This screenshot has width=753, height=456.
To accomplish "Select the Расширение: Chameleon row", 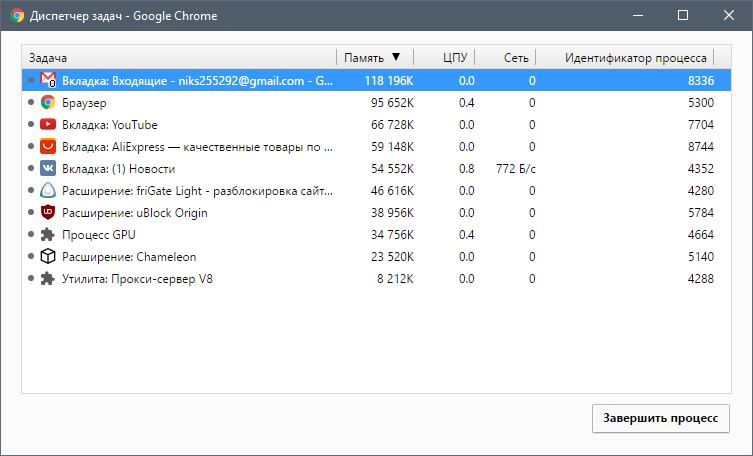I will 376,256.
